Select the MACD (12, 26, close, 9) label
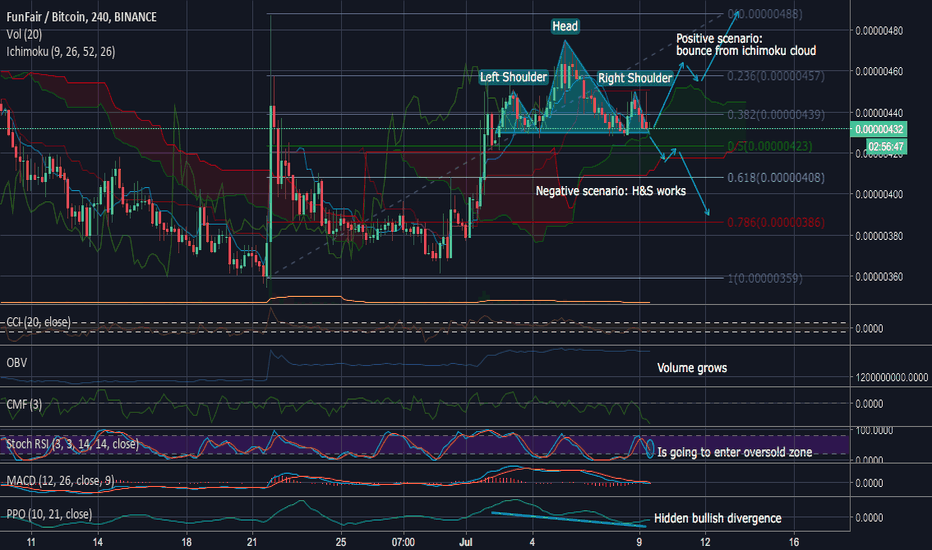 click(x=60, y=480)
